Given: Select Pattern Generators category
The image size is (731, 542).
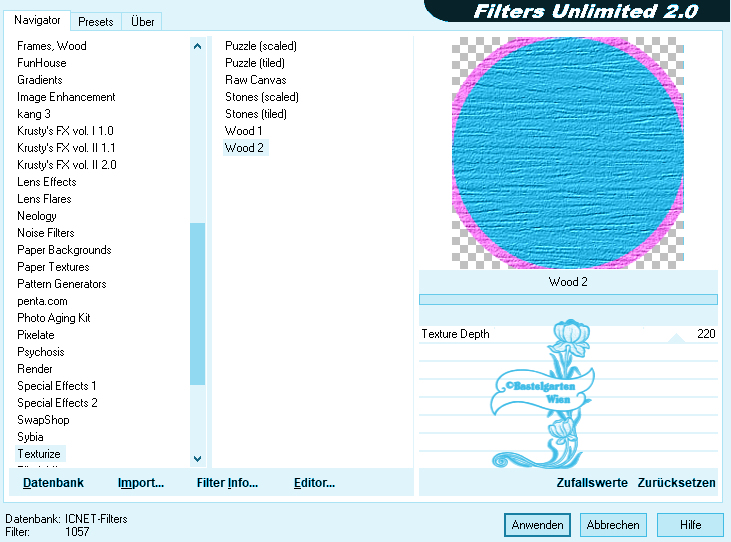Looking at the screenshot, I should click(x=62, y=284).
